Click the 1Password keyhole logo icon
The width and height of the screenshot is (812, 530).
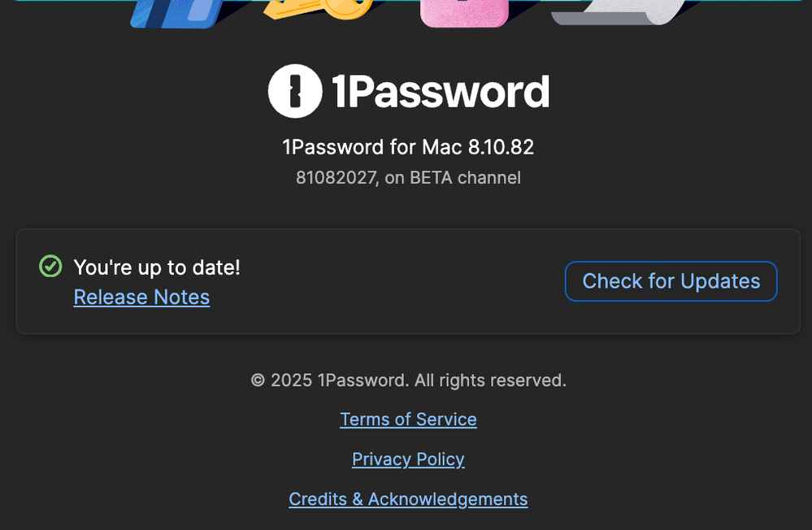click(295, 91)
